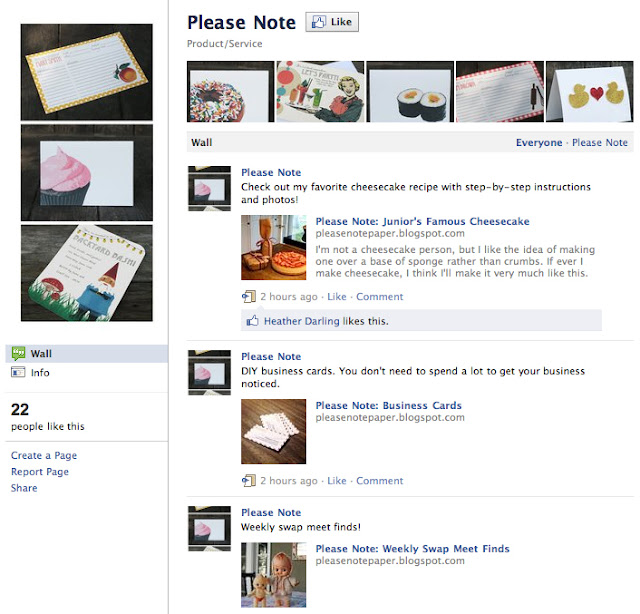Open the cupcake card profile photo
Image resolution: width=640 pixels, height=614 pixels.
coord(87,173)
